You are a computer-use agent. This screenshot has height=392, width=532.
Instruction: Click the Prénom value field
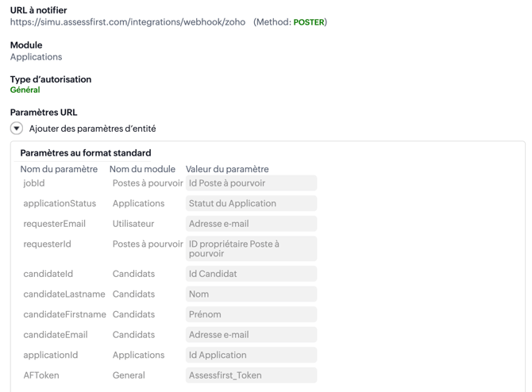coord(251,315)
